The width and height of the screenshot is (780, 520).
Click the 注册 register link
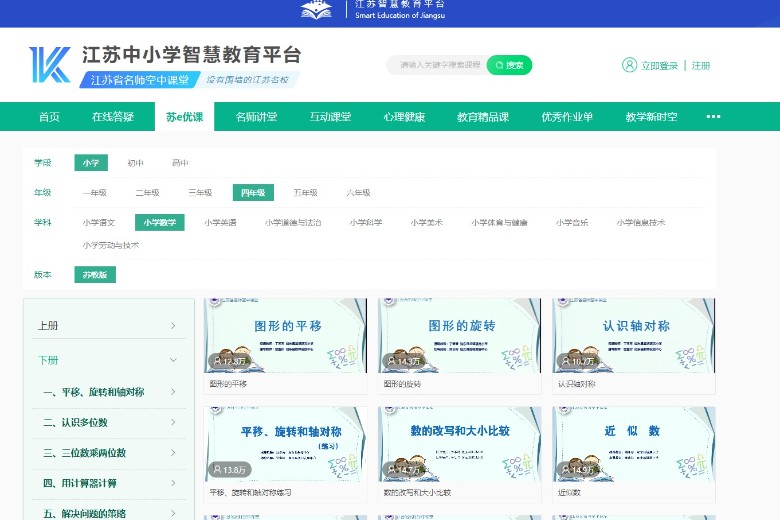701,66
